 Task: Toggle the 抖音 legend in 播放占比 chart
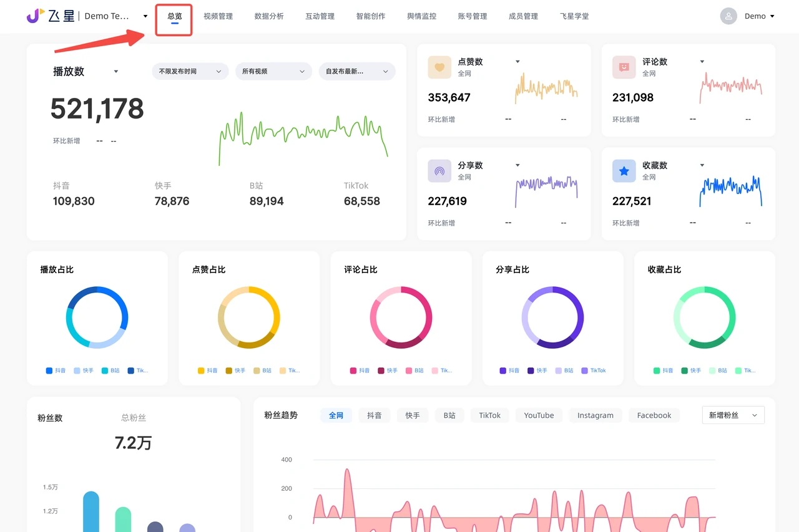tap(56, 370)
